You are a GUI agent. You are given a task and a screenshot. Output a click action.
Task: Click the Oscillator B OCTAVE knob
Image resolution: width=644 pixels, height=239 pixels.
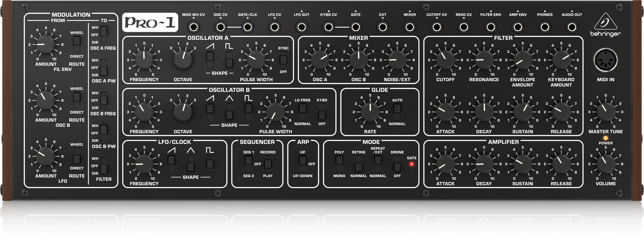click(x=183, y=112)
